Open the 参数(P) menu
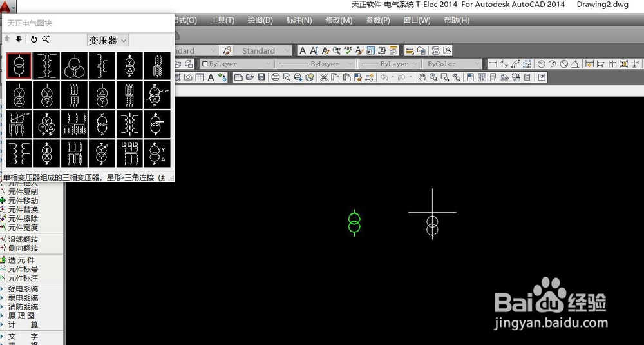 378,20
